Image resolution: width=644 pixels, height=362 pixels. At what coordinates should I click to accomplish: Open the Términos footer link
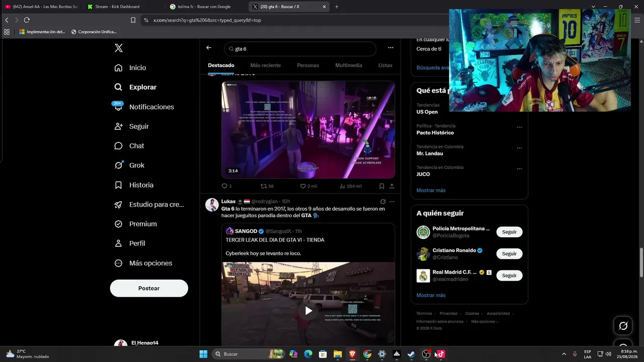pyautogui.click(x=424, y=313)
